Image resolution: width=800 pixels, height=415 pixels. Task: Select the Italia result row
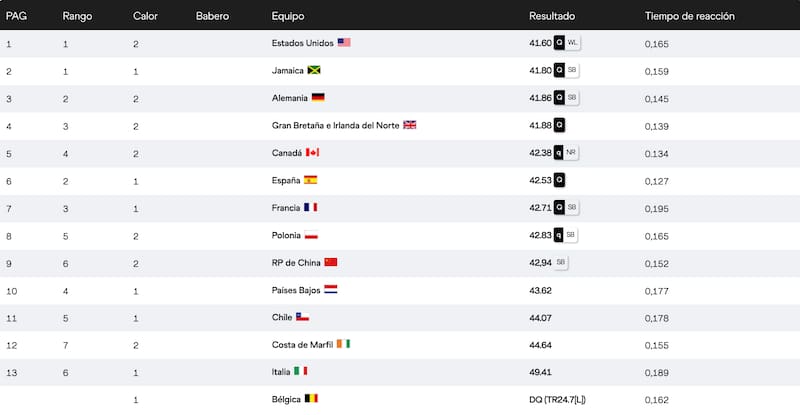400,372
